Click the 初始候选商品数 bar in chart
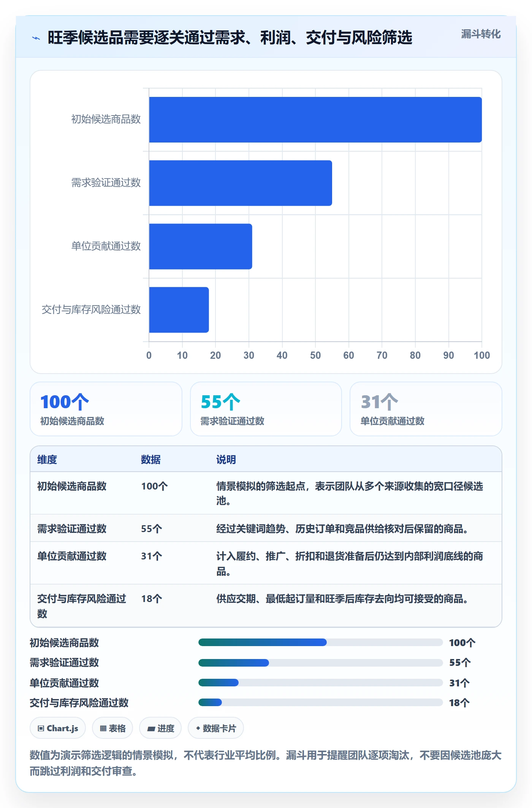 315,120
